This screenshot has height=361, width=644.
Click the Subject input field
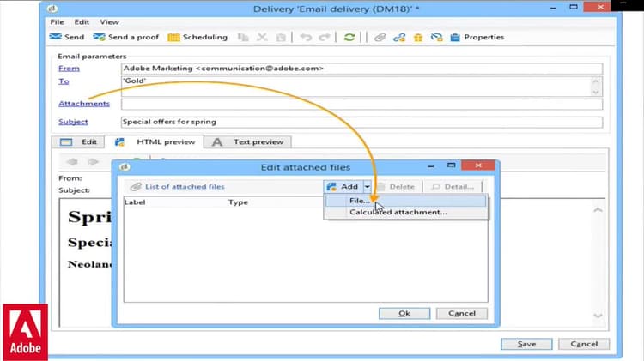(x=361, y=122)
